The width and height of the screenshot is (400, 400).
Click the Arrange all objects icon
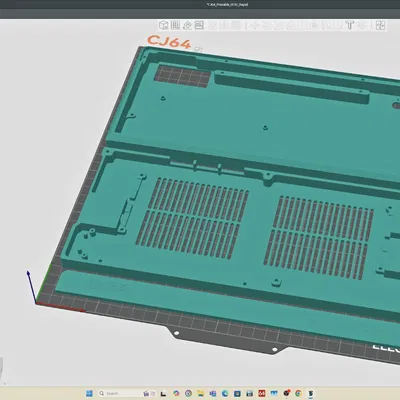[199, 25]
